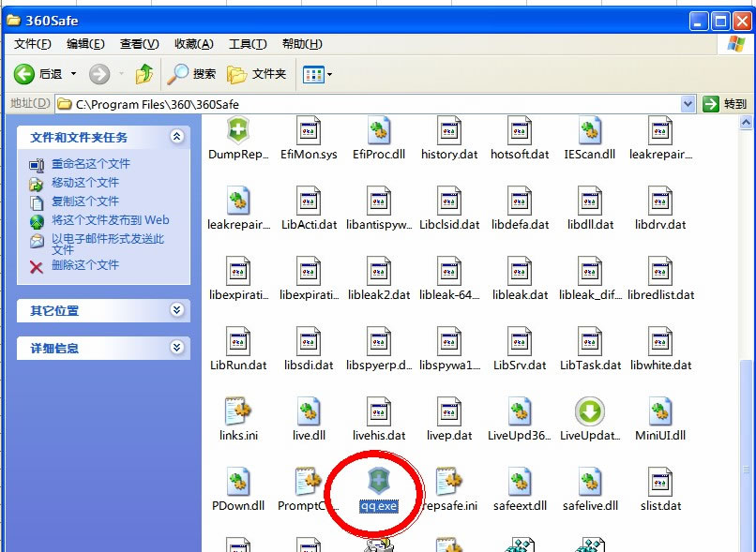Select Libclsid.dat file

449,208
